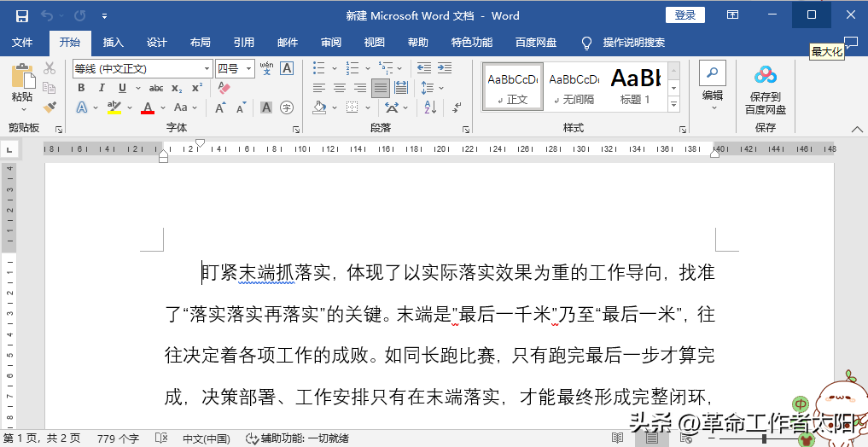Click the Copy icon in the clipboard group
Screen dimensions: 868x447
tap(50, 87)
